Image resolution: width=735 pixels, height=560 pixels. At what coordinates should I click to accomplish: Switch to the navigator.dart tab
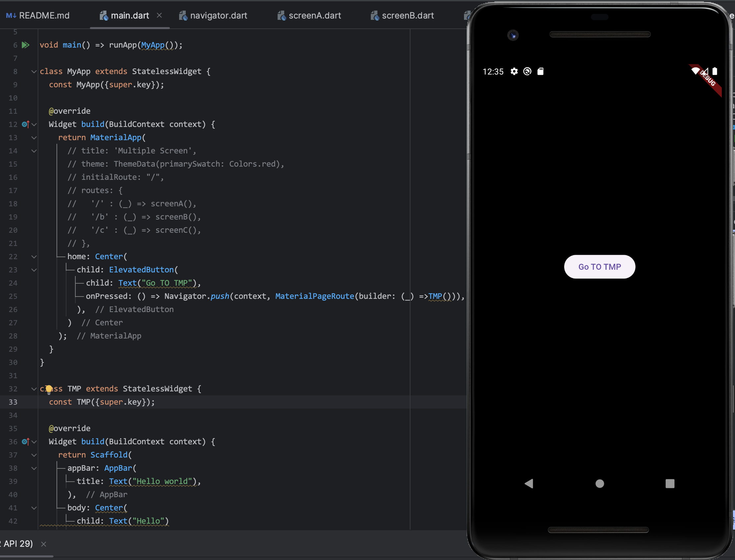tap(218, 16)
